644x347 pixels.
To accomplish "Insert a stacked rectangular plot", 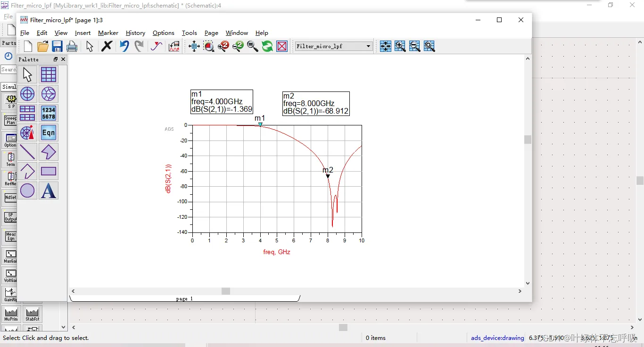I will (27, 113).
